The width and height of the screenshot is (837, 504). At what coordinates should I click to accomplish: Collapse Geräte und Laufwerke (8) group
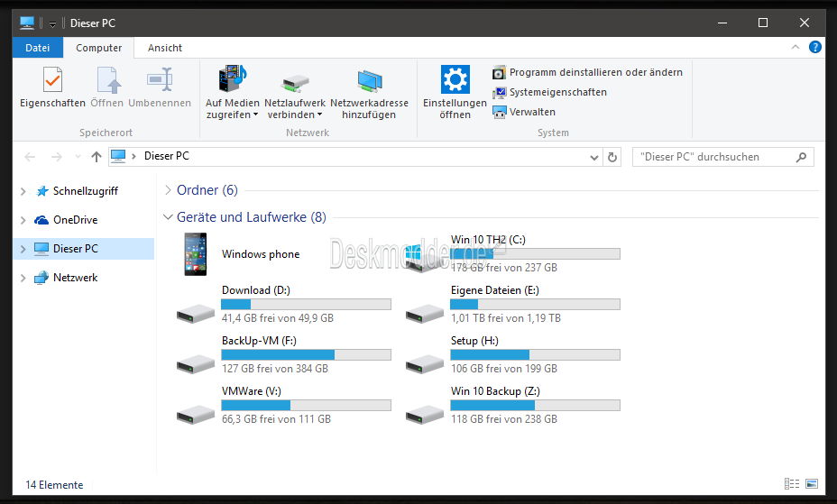click(x=168, y=217)
